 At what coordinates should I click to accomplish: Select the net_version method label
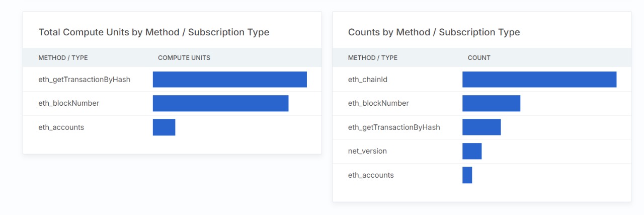tap(367, 151)
